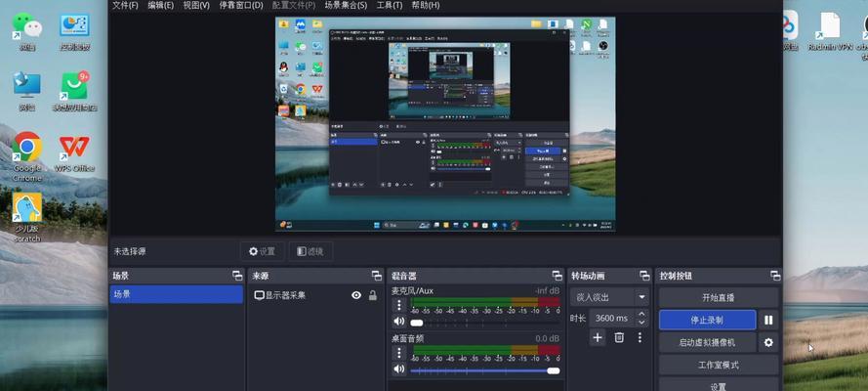Open the 场景集合(S) menu

click(346, 5)
